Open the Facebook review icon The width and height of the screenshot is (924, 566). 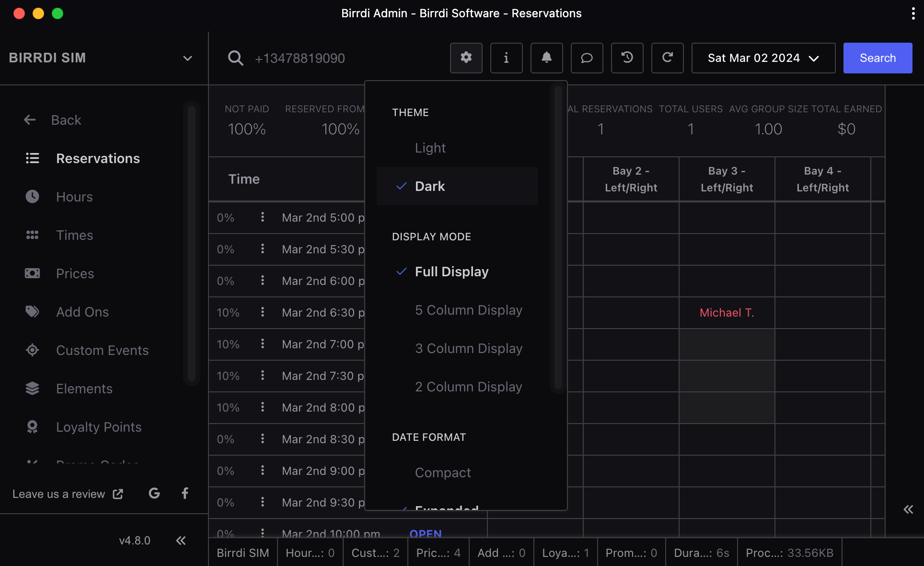(185, 493)
